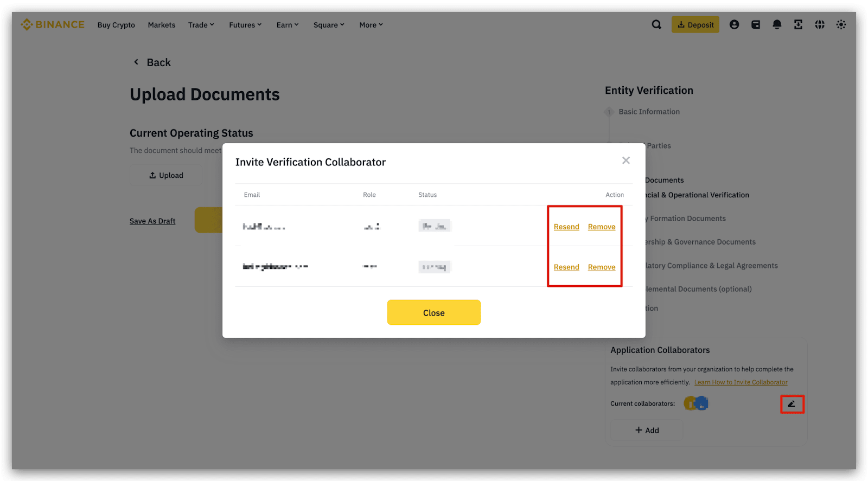This screenshot has height=481, width=868.
Task: Remove the second collaborator
Action: coord(602,267)
